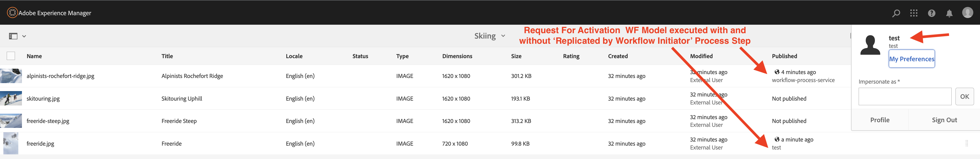Open the solutions grid switcher icon
Viewport: 980px width, 159px height.
[914, 13]
